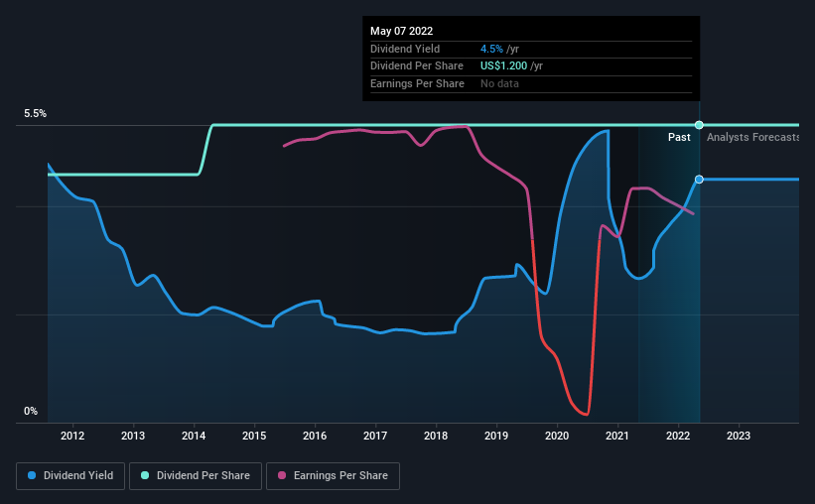Image resolution: width=815 pixels, height=504 pixels.
Task: Click the tooltip Dividend Per Share row label
Action: click(x=416, y=66)
